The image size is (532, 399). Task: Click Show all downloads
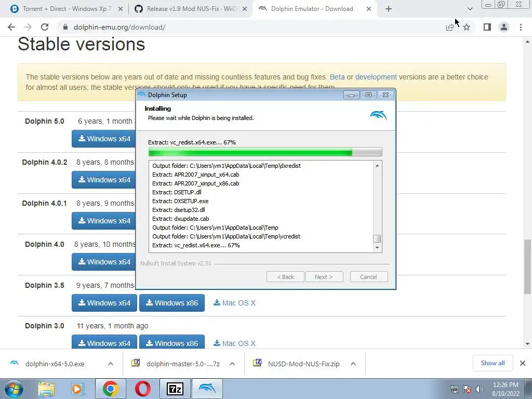[493, 363]
